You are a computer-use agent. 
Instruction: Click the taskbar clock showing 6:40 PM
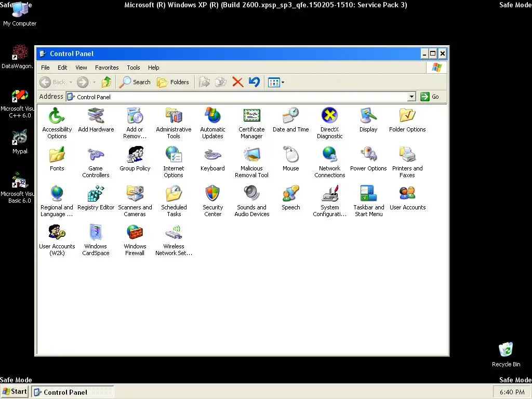coord(512,392)
